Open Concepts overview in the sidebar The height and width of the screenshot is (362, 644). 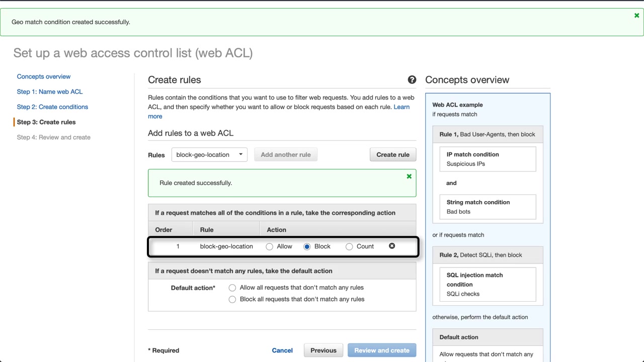[44, 76]
